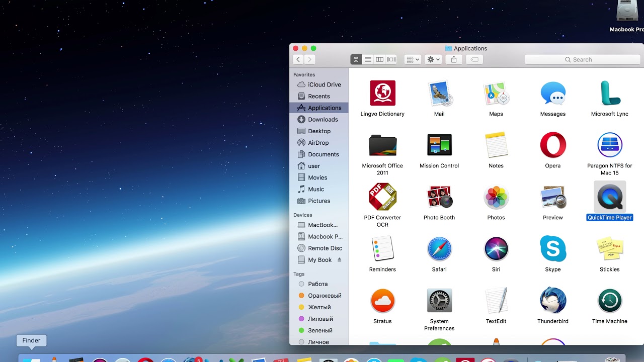Filter by the Личное tag
Image resolution: width=644 pixels, height=362 pixels.
(x=319, y=341)
